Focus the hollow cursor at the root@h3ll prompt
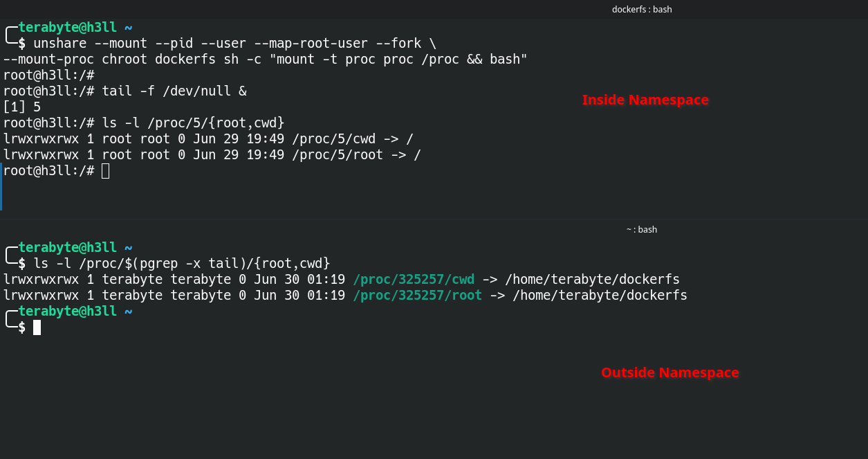Screen dimensions: 868x459 (x=105, y=170)
